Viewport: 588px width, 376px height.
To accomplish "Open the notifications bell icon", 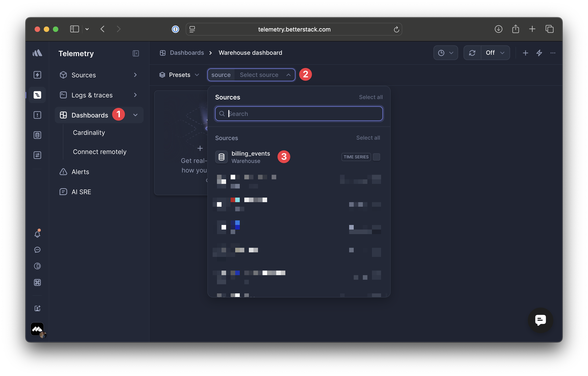I will (x=37, y=234).
